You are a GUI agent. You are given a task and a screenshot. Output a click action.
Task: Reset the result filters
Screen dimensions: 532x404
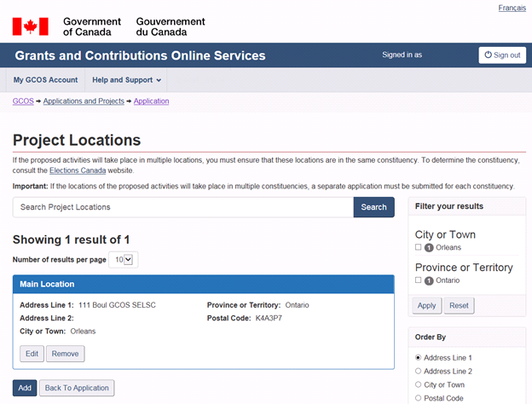[459, 305]
